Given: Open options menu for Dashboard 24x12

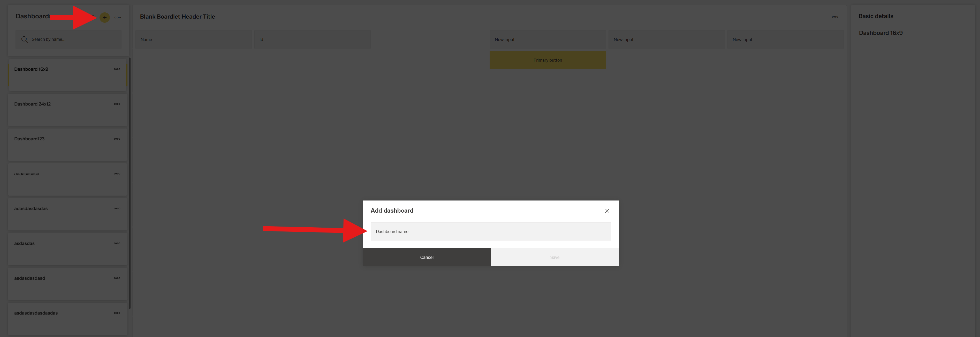Looking at the screenshot, I should (x=117, y=104).
